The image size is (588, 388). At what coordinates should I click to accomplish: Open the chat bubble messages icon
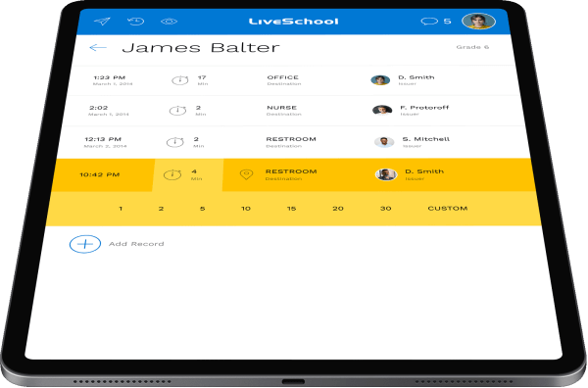pyautogui.click(x=429, y=22)
